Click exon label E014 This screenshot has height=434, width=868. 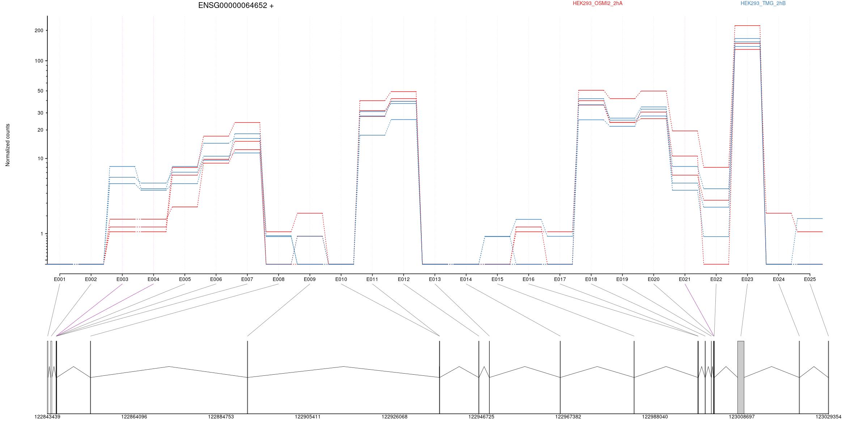click(x=466, y=279)
